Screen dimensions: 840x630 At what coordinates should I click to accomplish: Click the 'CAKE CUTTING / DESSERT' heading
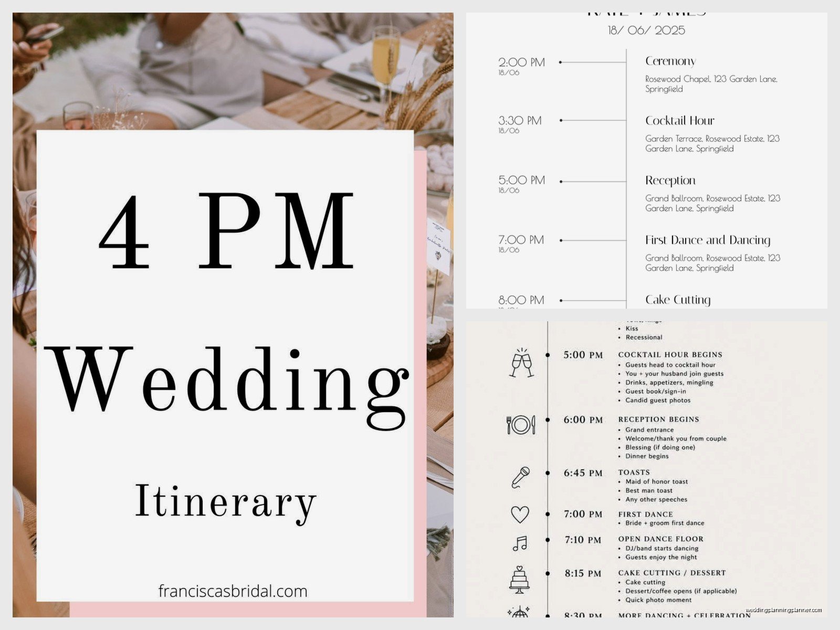coord(671,573)
